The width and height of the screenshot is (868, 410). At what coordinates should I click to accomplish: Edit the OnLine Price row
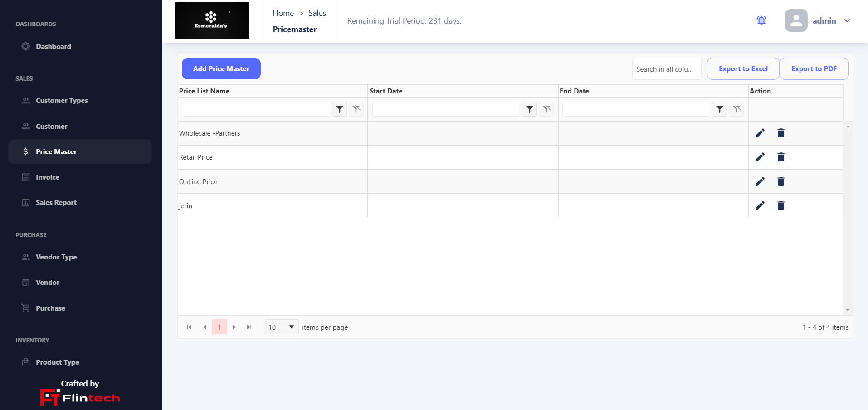tap(760, 181)
